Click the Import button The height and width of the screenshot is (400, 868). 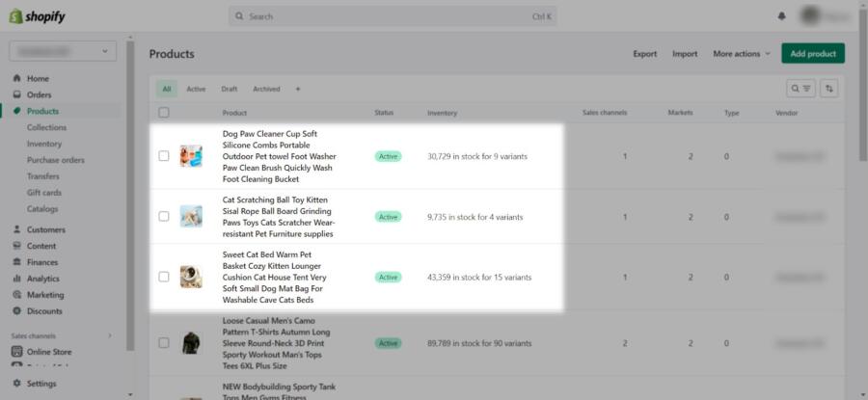click(x=685, y=54)
